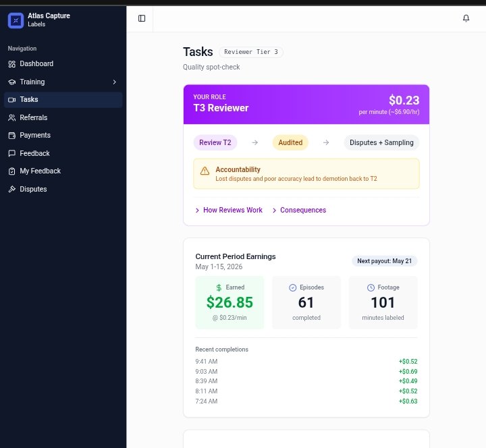Viewport: 486px width, 448px height.
Task: Click the green dollar sign Earned icon
Action: pos(219,288)
